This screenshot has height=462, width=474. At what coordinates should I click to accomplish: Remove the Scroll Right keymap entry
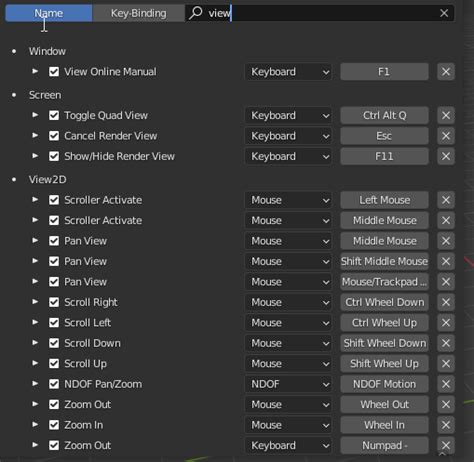(446, 302)
